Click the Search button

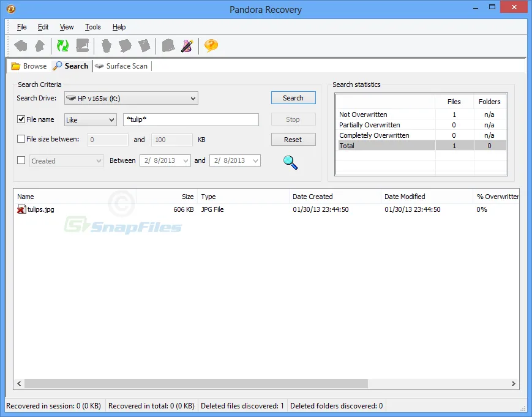(293, 98)
